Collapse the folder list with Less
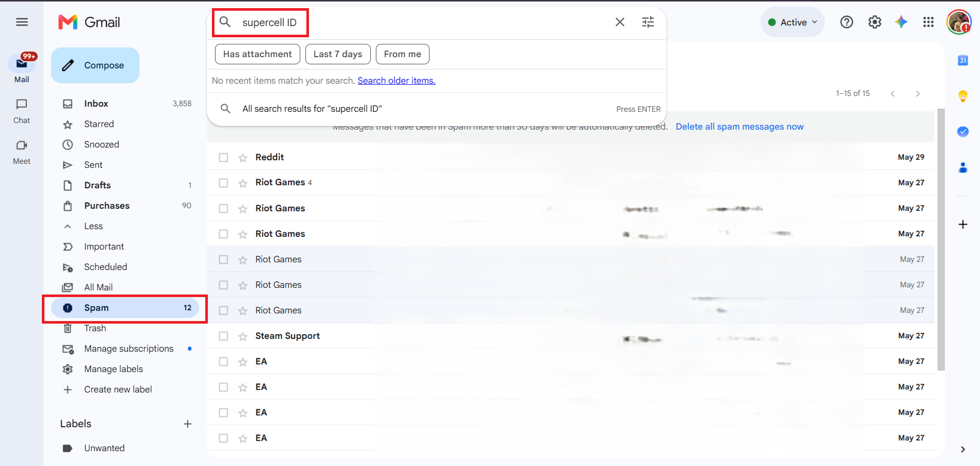The image size is (980, 466). pyautogui.click(x=93, y=226)
